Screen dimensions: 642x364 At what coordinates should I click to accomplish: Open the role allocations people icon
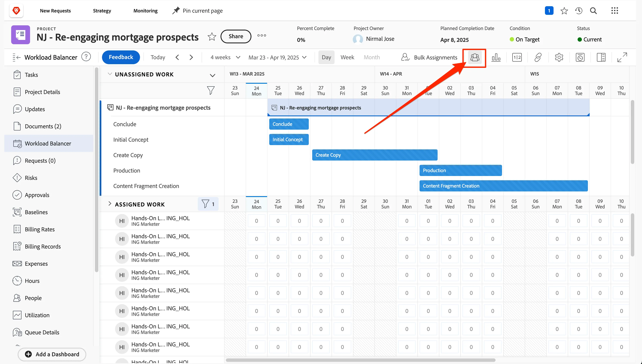pyautogui.click(x=475, y=58)
